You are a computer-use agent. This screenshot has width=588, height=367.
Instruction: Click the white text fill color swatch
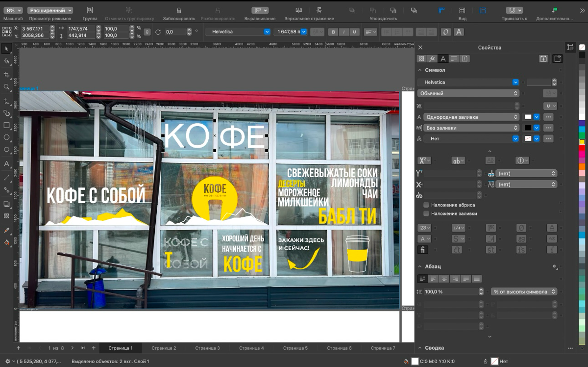point(528,117)
